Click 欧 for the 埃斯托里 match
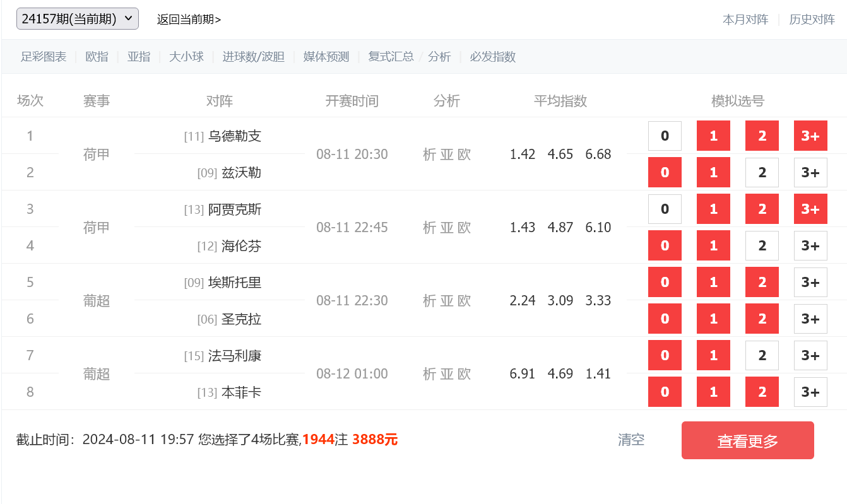847x504 pixels. click(x=465, y=301)
